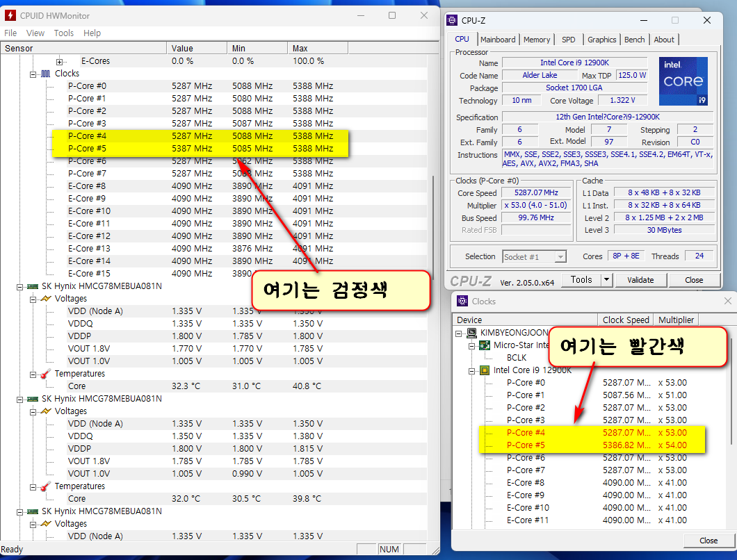Click the Clock Speed column header
The height and width of the screenshot is (560, 737).
[x=626, y=320]
